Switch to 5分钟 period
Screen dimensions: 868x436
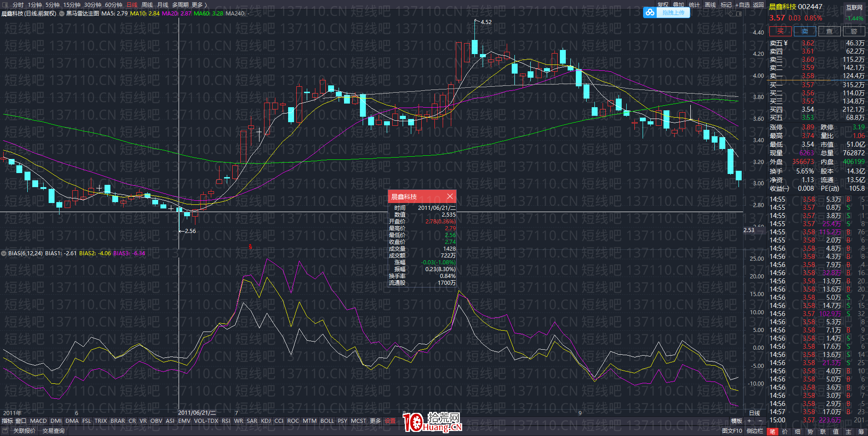click(52, 5)
